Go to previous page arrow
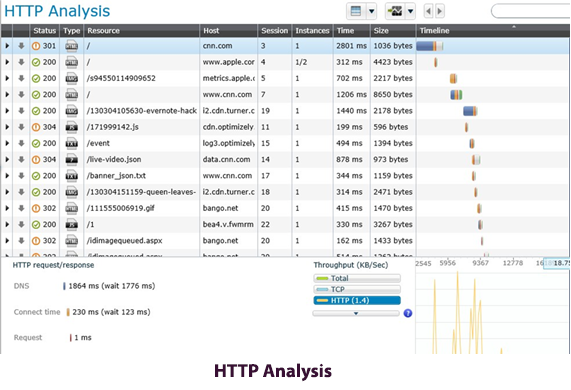 pos(429,11)
